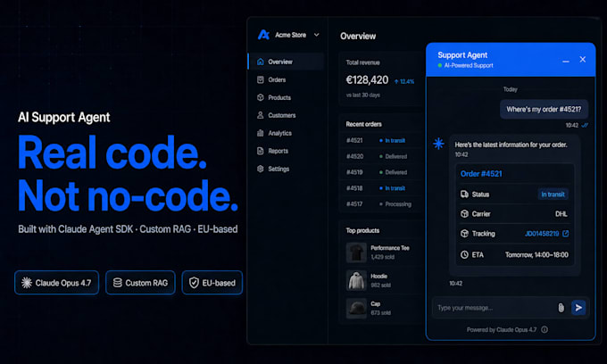The width and height of the screenshot is (607, 364).
Task: Select the Overview home icon in sidebar
Action: coord(260,62)
